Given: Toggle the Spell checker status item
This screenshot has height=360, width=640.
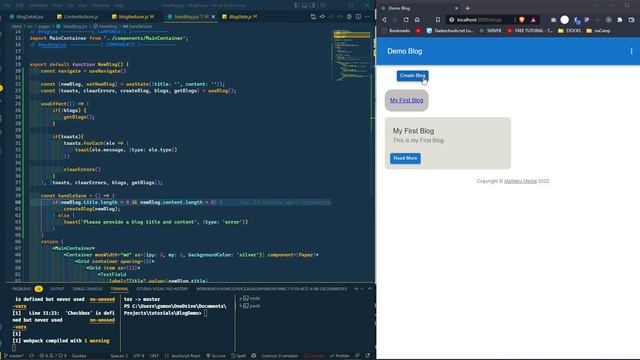Looking at the screenshot, I should click(238, 356).
